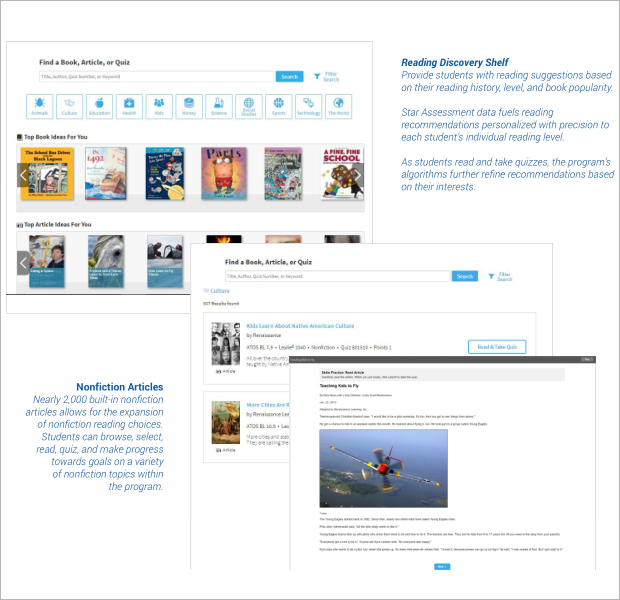
Task: Open the Technology category icon
Action: 308,106
